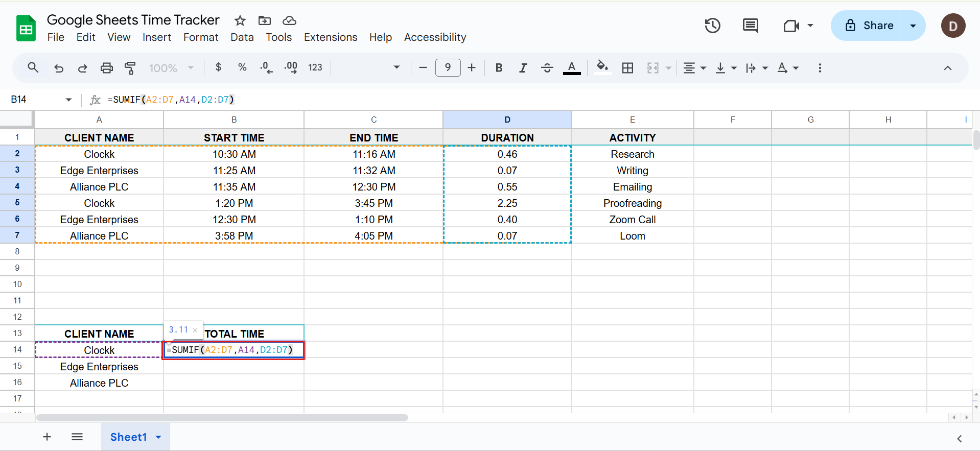The height and width of the screenshot is (451, 980).
Task: Check cloud save status icon
Action: pos(289,20)
